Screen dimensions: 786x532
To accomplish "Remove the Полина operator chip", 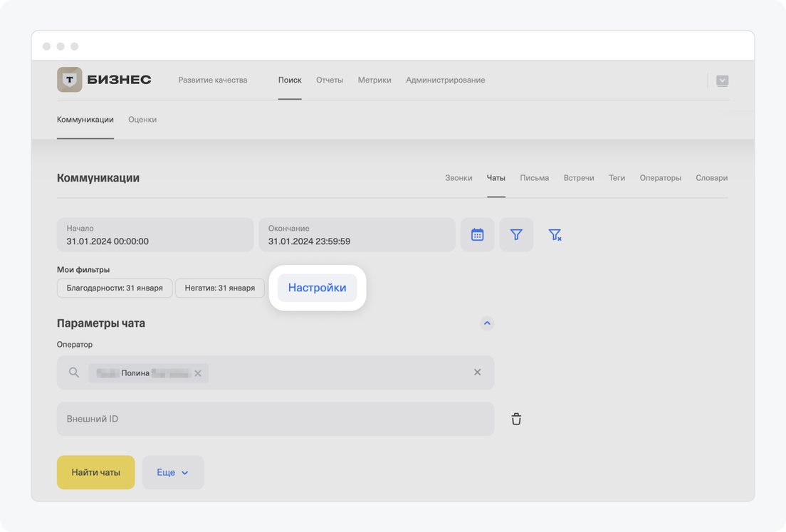I will tap(198, 373).
